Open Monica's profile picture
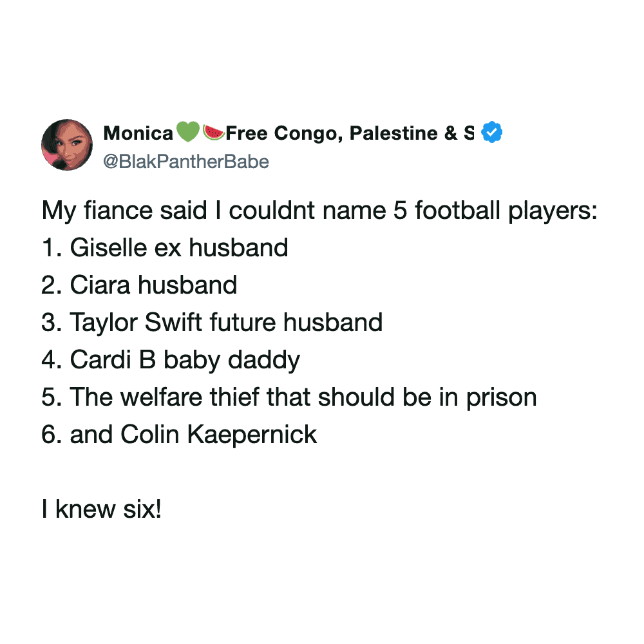 point(67,145)
